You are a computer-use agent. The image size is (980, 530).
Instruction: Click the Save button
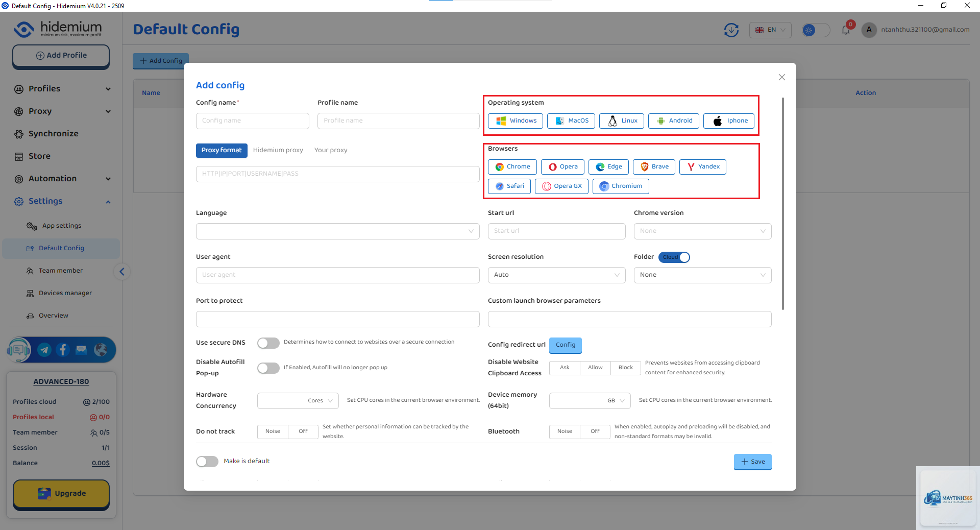point(753,462)
